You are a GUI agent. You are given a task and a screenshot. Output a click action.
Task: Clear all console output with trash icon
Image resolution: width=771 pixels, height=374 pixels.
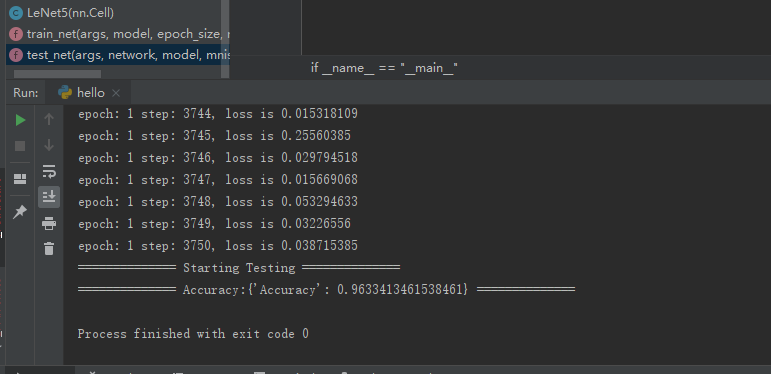[49, 249]
